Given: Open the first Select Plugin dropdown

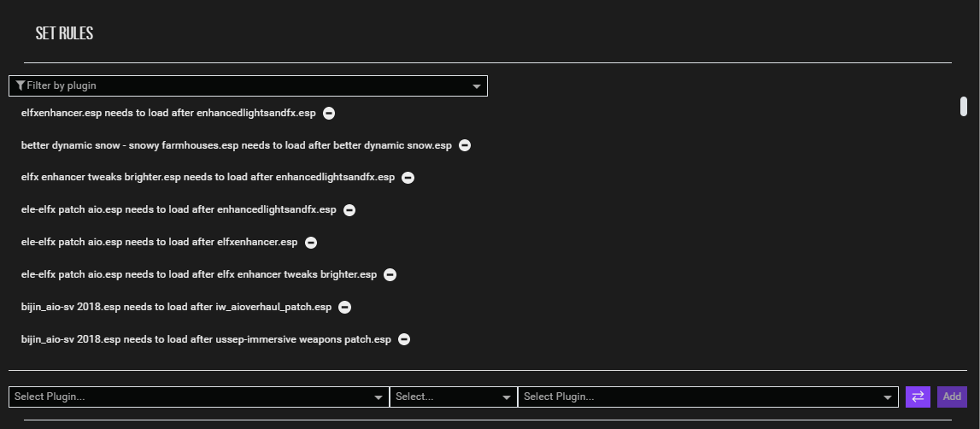Looking at the screenshot, I should [199, 397].
